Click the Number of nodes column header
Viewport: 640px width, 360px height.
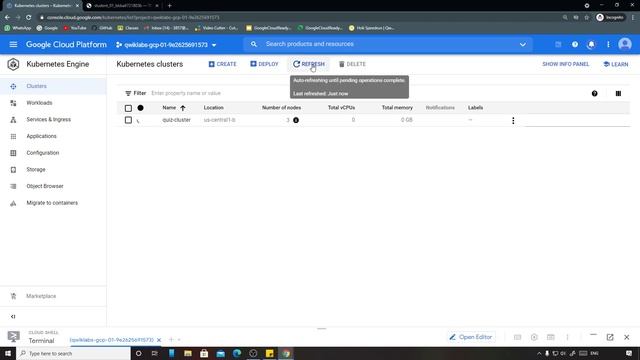(281, 108)
